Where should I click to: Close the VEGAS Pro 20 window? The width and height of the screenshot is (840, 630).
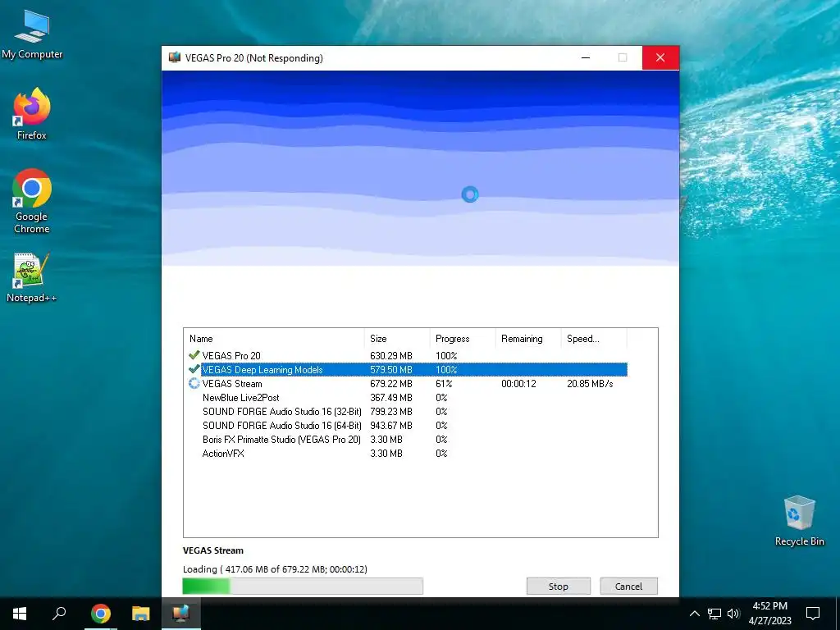pos(660,57)
